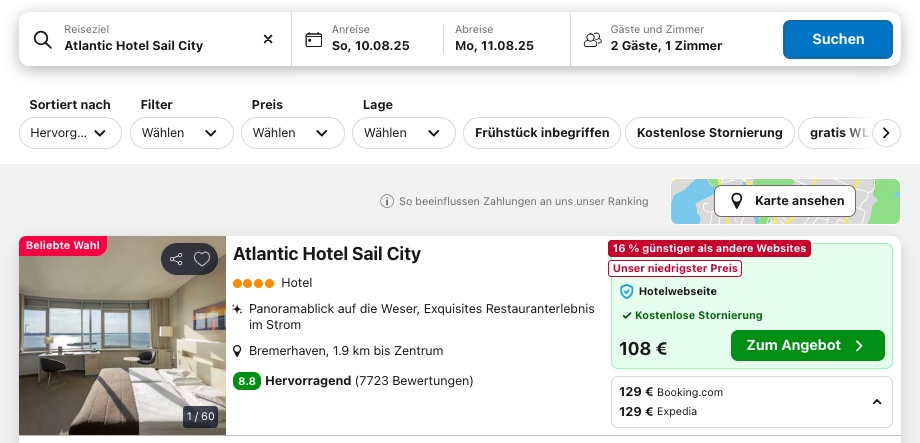Image resolution: width=920 pixels, height=443 pixels.
Task: Click the 108 € price
Action: pos(642,349)
